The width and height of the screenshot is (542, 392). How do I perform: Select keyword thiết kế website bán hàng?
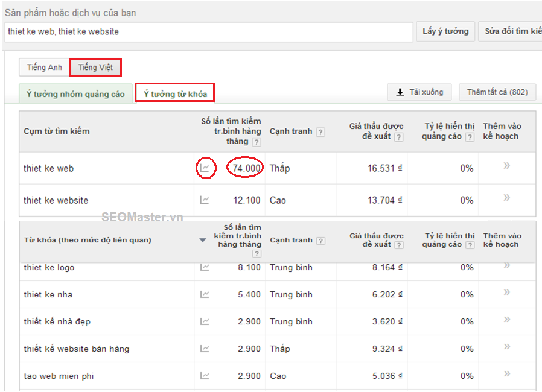[x=77, y=349]
